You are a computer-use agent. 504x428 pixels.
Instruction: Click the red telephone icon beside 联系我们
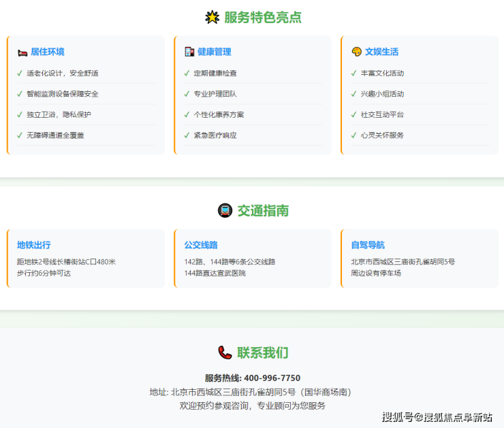tap(225, 352)
